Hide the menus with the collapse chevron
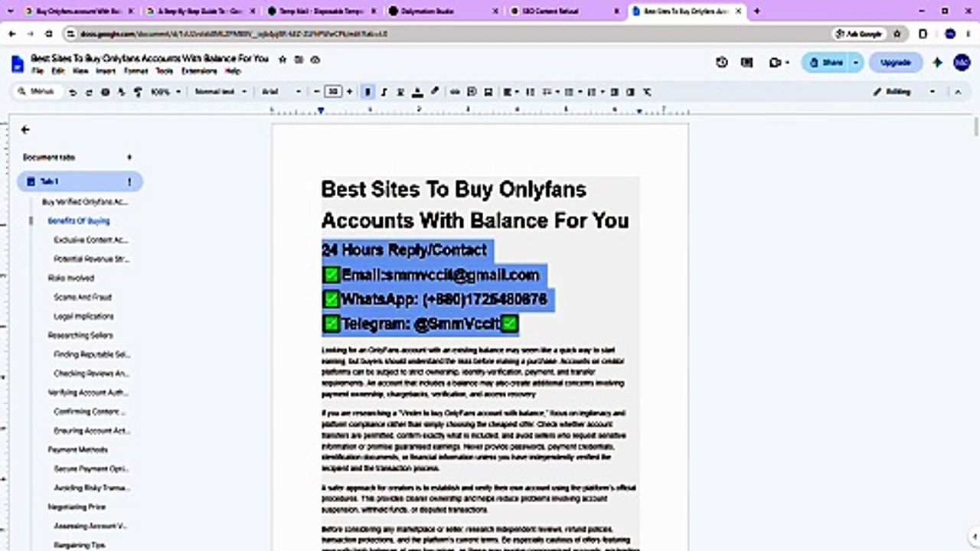The height and width of the screenshot is (551, 980). (957, 92)
